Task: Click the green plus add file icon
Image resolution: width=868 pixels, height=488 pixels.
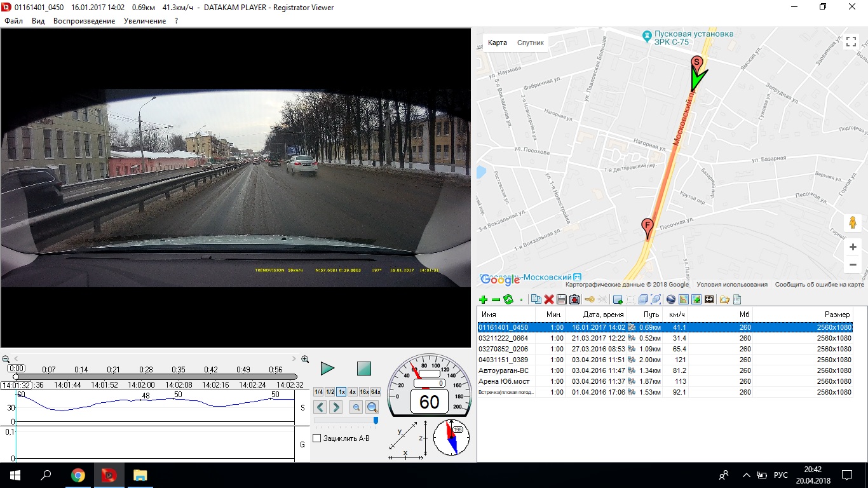Action: point(483,299)
